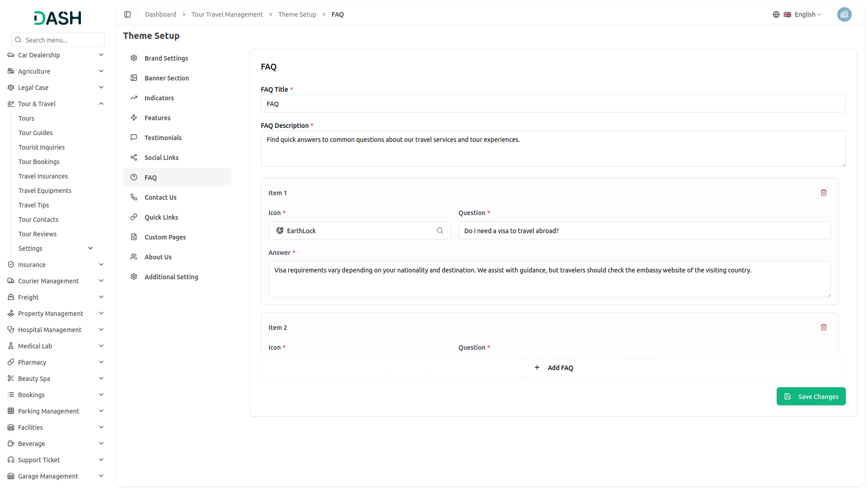Delete FAQ Item 2 with trash icon
This screenshot has height=488, width=868.
823,328
